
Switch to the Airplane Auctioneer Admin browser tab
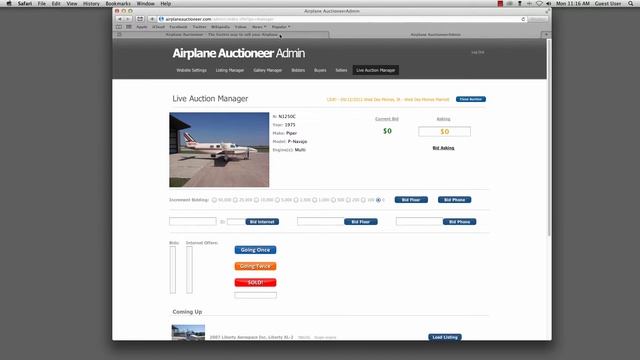(436, 35)
